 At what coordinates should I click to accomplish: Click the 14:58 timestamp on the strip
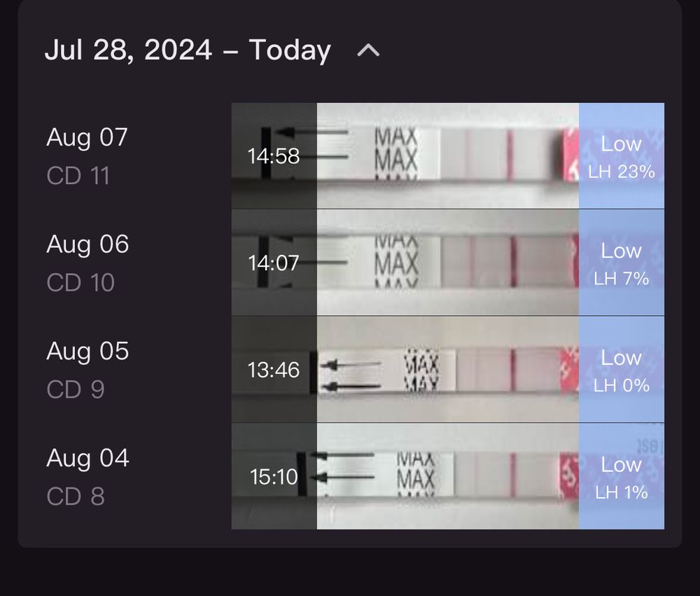pyautogui.click(x=274, y=156)
